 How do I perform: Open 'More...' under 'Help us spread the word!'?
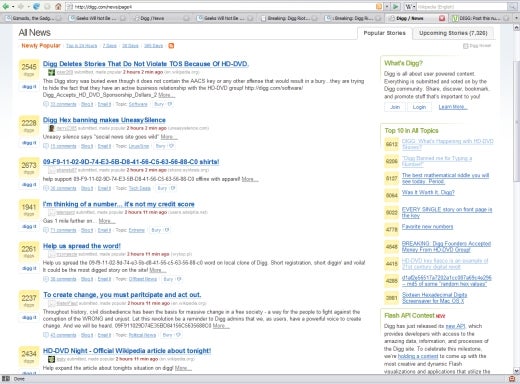click(x=158, y=270)
